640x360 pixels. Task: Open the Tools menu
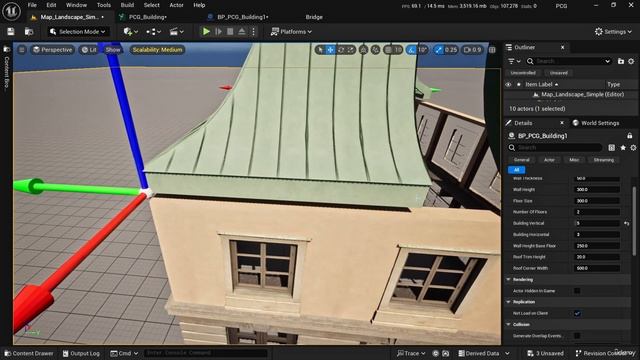pos(104,5)
